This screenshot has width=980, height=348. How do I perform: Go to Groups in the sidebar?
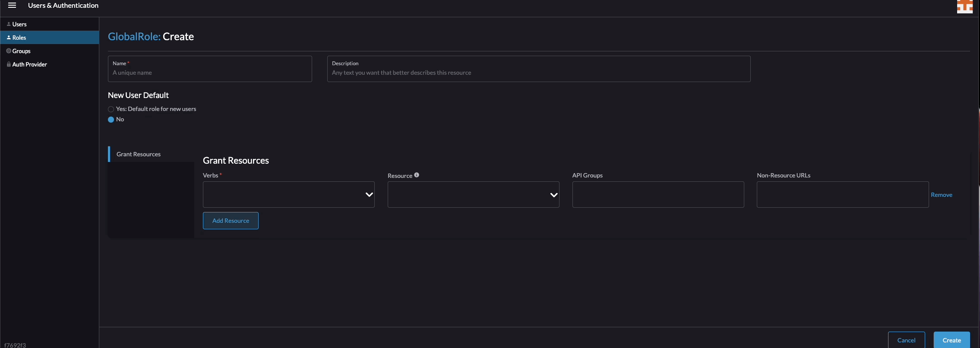pos(49,51)
